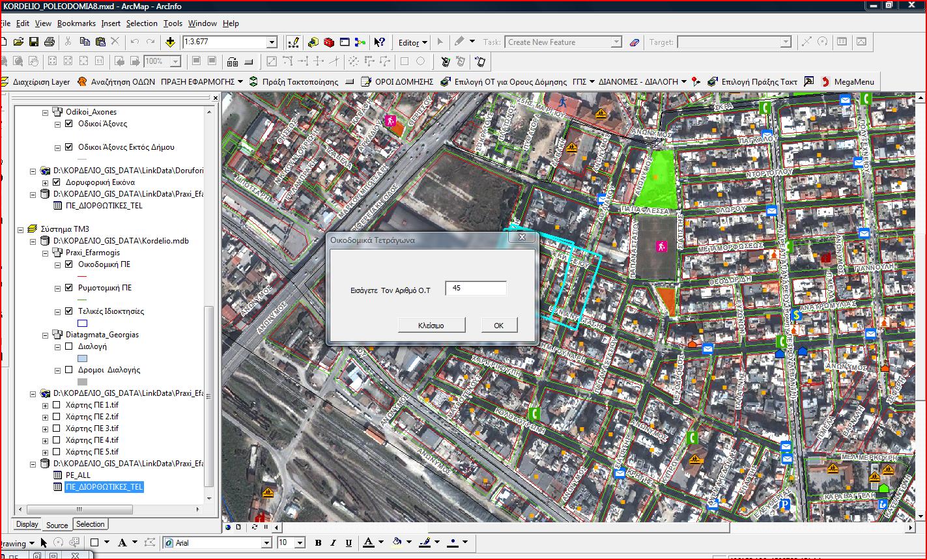Open the Editor Toolbar pencil icon

click(x=293, y=42)
